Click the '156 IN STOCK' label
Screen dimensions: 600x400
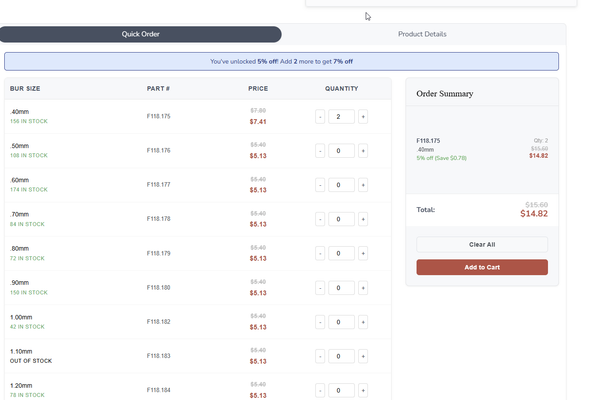29,121
